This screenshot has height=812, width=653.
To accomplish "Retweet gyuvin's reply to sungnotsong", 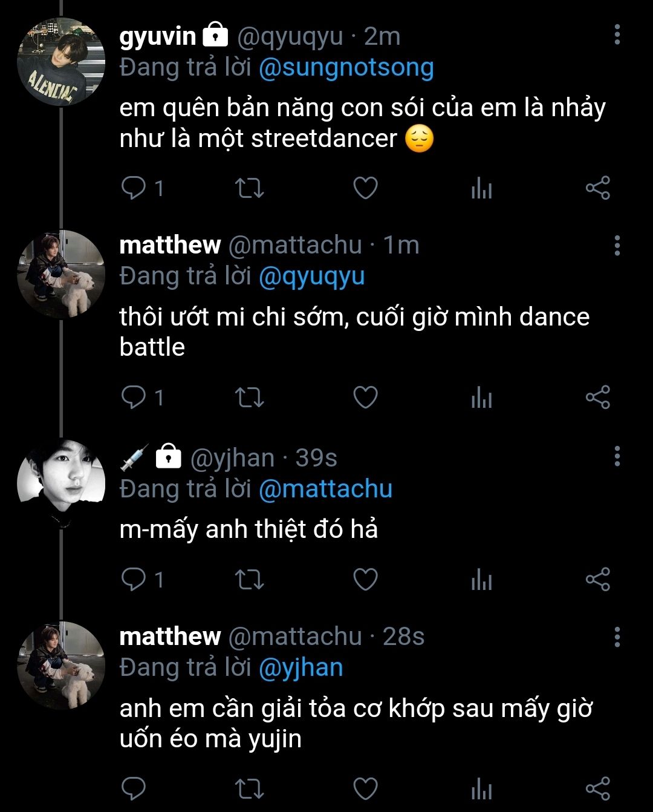I will 249,189.
